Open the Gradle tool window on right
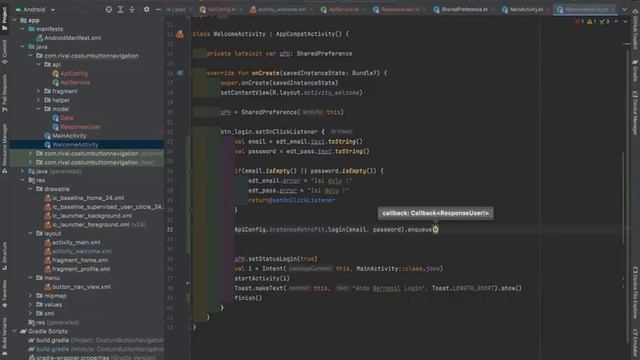640x360 pixels. tap(635, 71)
